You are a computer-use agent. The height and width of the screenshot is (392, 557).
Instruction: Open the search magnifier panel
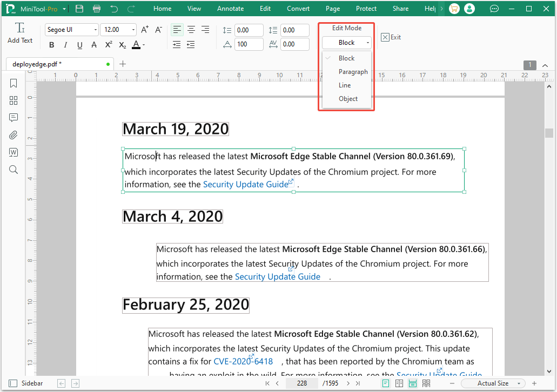click(x=14, y=170)
